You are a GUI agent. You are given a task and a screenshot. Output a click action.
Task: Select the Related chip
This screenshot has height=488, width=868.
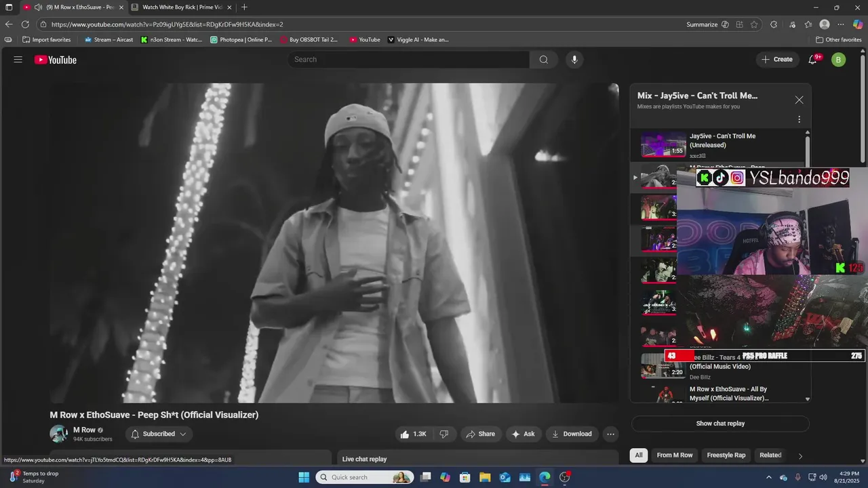click(x=770, y=455)
